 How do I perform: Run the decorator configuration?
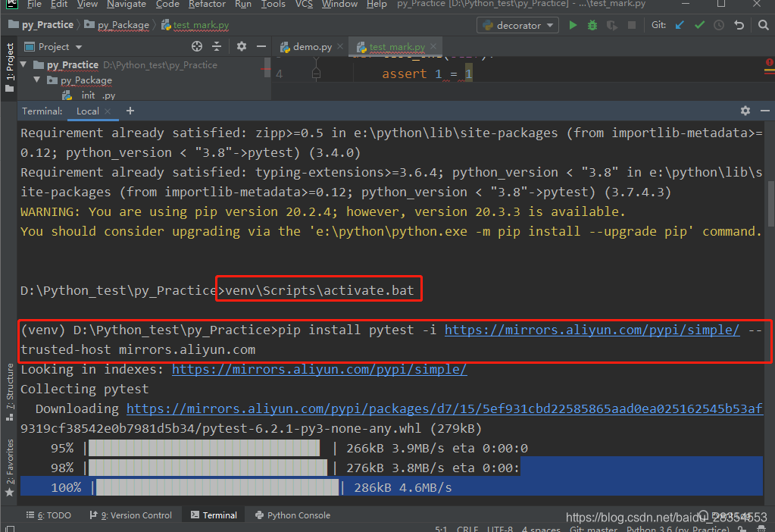[573, 25]
